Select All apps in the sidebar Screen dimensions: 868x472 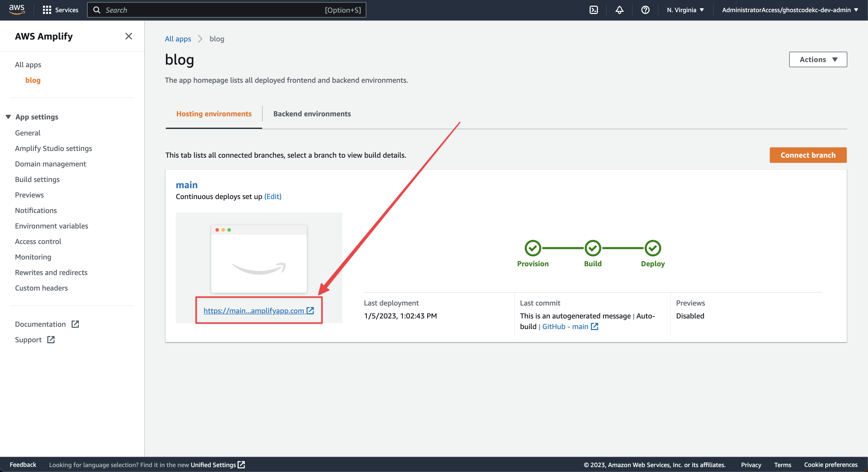click(x=28, y=65)
